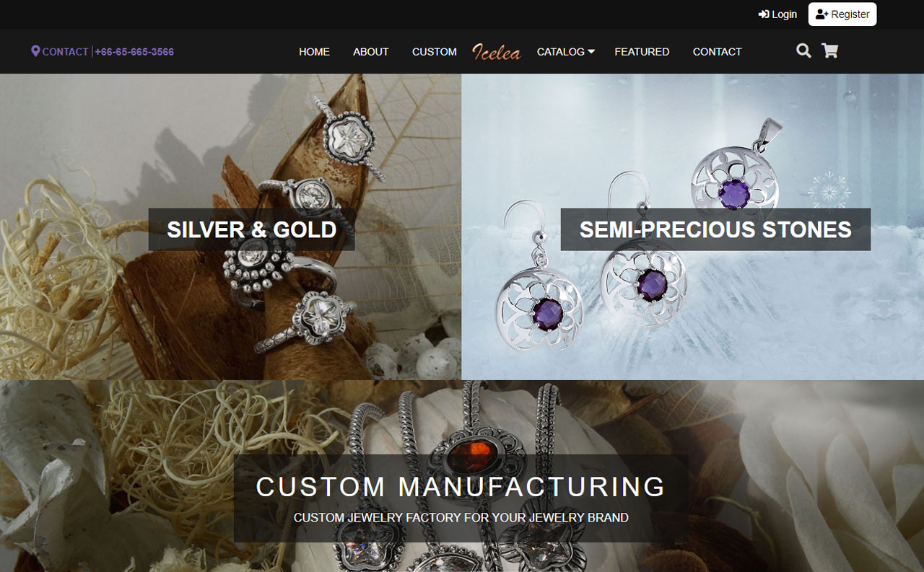Viewport: 924px width, 572px height.
Task: Click the Login arrow icon
Action: pyautogui.click(x=764, y=14)
